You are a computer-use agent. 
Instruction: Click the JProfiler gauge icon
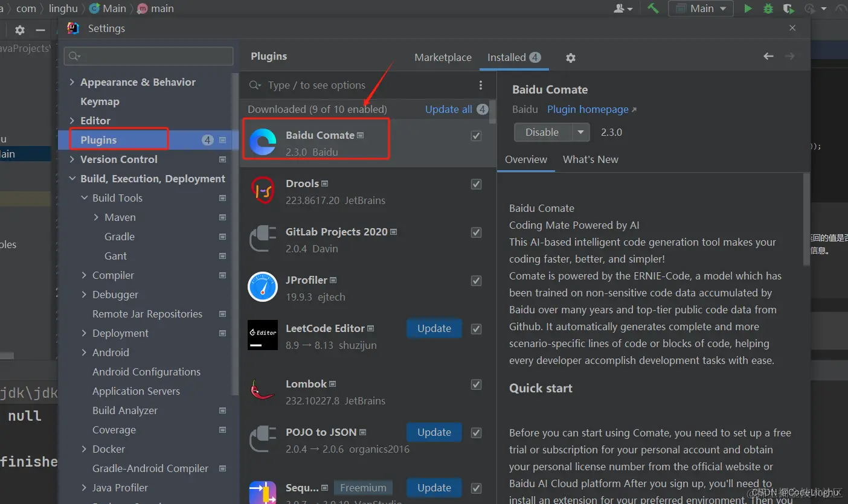point(263,287)
